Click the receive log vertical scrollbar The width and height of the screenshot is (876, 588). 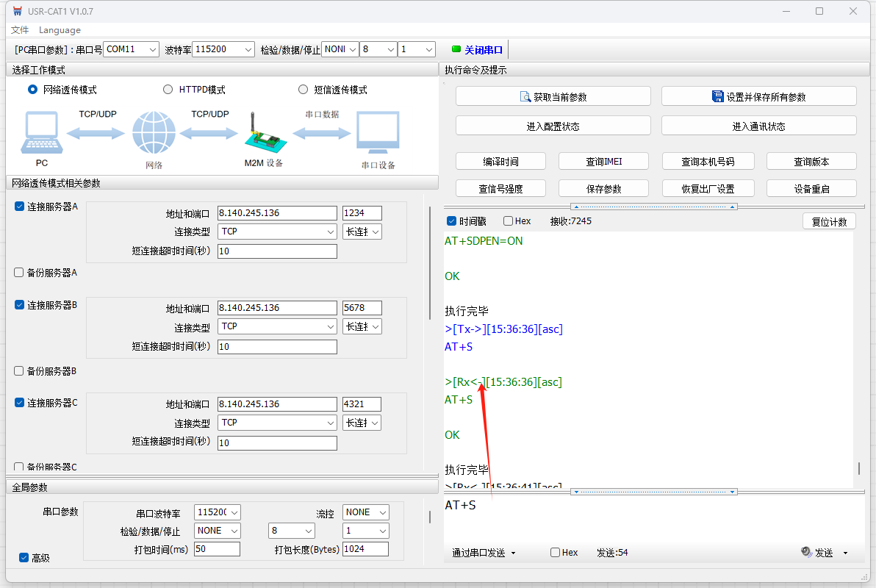pyautogui.click(x=858, y=468)
